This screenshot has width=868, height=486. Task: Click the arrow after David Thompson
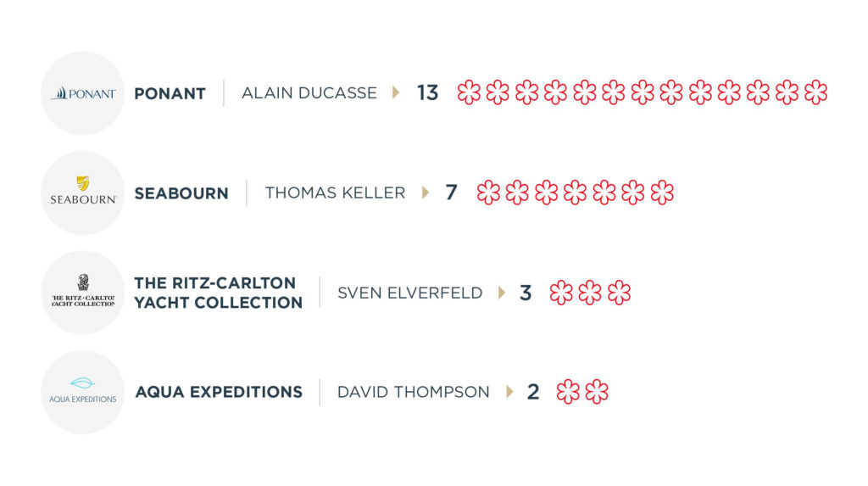click(509, 392)
